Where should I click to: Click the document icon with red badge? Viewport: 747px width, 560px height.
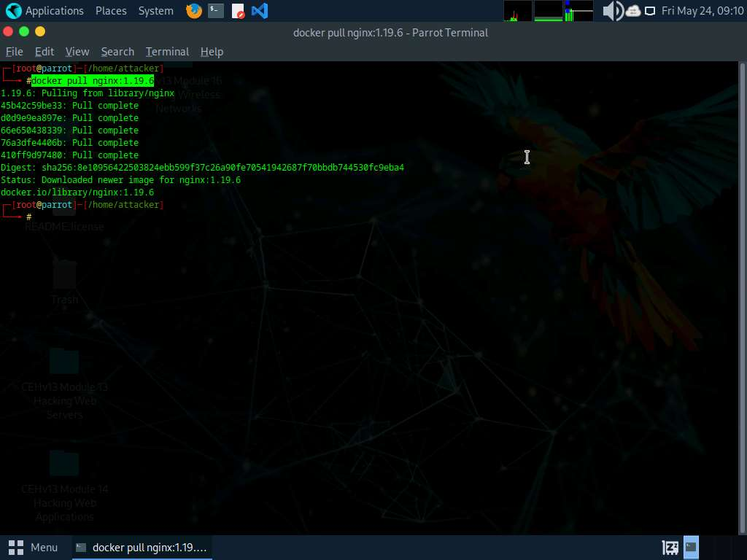pyautogui.click(x=238, y=11)
